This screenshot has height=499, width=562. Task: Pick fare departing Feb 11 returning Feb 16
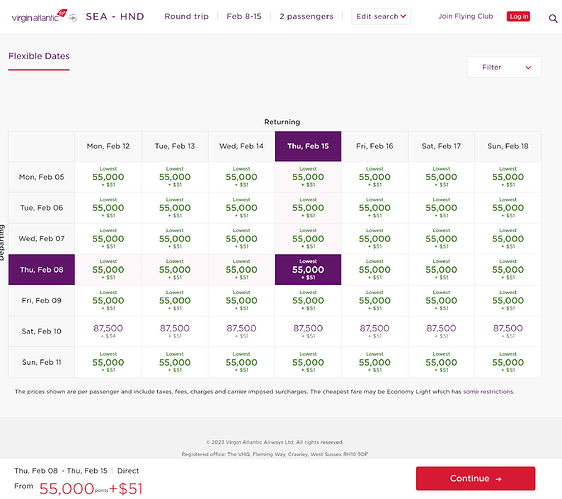coord(375,362)
